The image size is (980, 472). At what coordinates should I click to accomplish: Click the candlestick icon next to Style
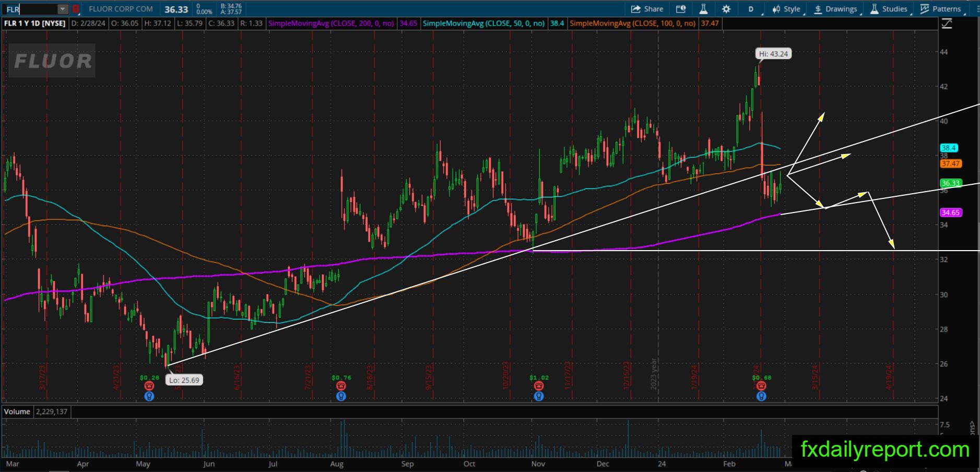point(776,9)
